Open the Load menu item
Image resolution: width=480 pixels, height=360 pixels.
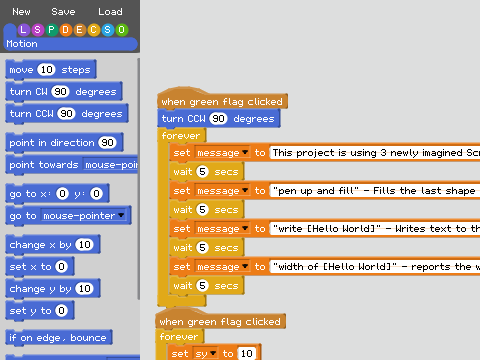110,12
